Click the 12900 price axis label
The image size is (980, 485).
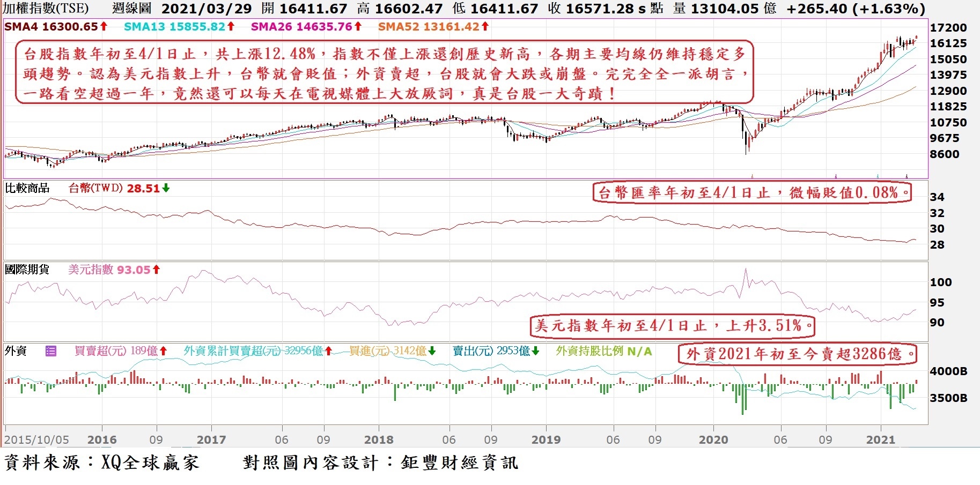point(948,91)
